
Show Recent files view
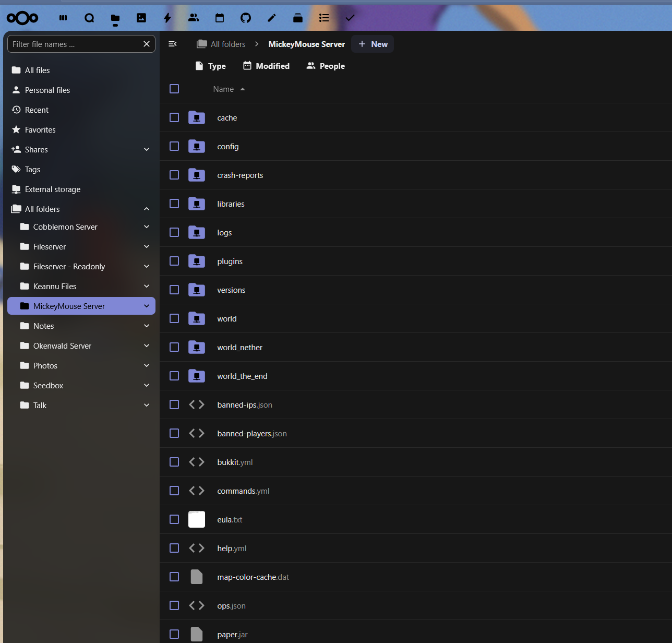tap(81, 110)
